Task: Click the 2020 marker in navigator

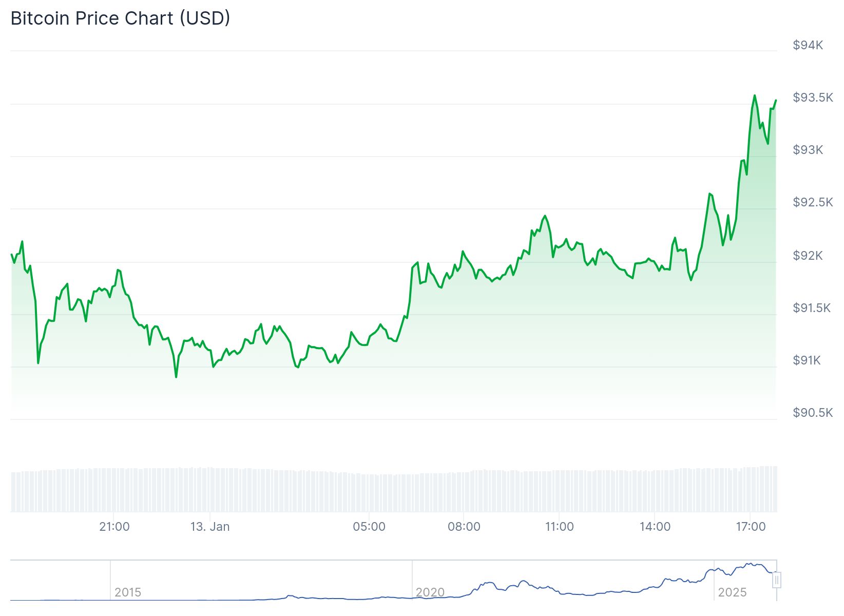Action: tap(430, 592)
